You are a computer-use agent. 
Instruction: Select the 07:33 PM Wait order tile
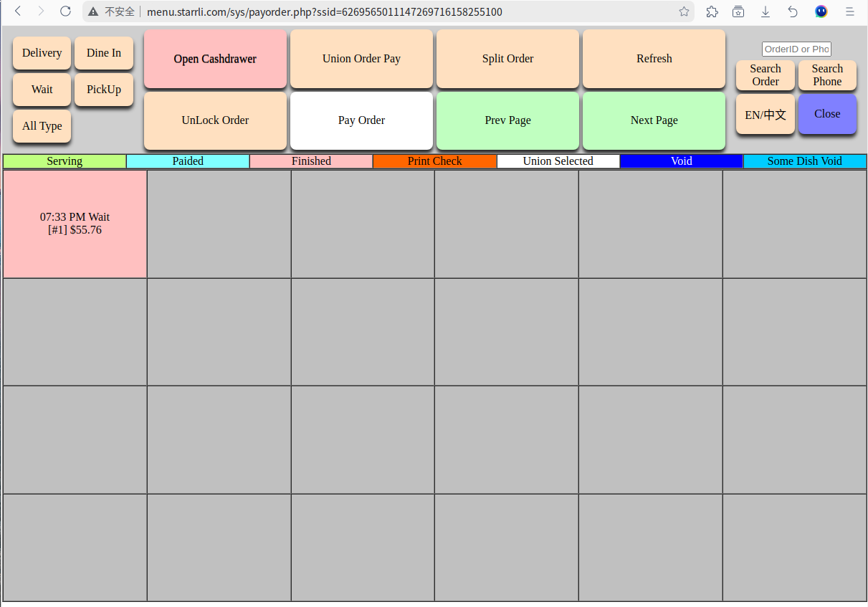point(75,224)
